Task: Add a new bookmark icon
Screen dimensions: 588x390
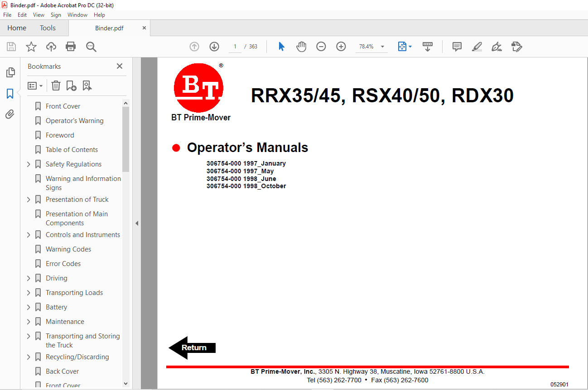Action: pos(72,86)
